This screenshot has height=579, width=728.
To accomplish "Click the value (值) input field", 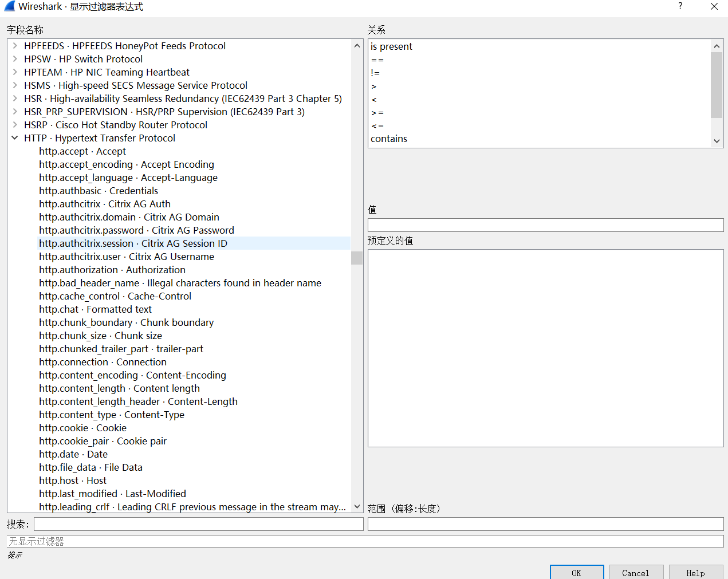I will 545,225.
